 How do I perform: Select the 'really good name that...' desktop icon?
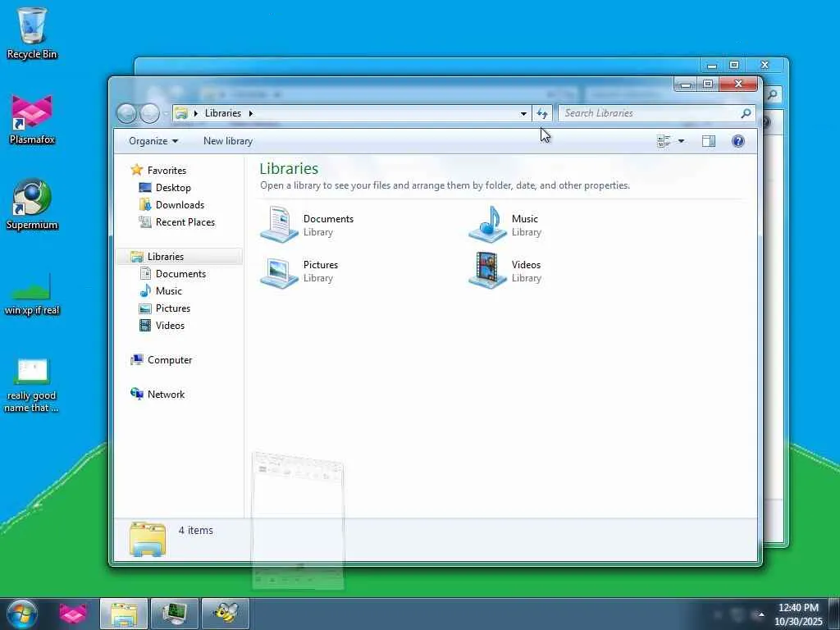[x=32, y=386]
